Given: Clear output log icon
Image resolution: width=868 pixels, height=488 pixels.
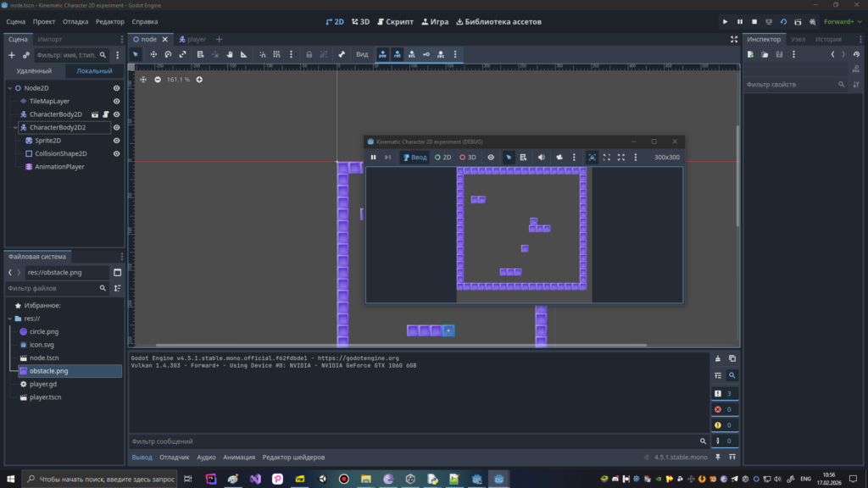Looking at the screenshot, I should (717, 358).
